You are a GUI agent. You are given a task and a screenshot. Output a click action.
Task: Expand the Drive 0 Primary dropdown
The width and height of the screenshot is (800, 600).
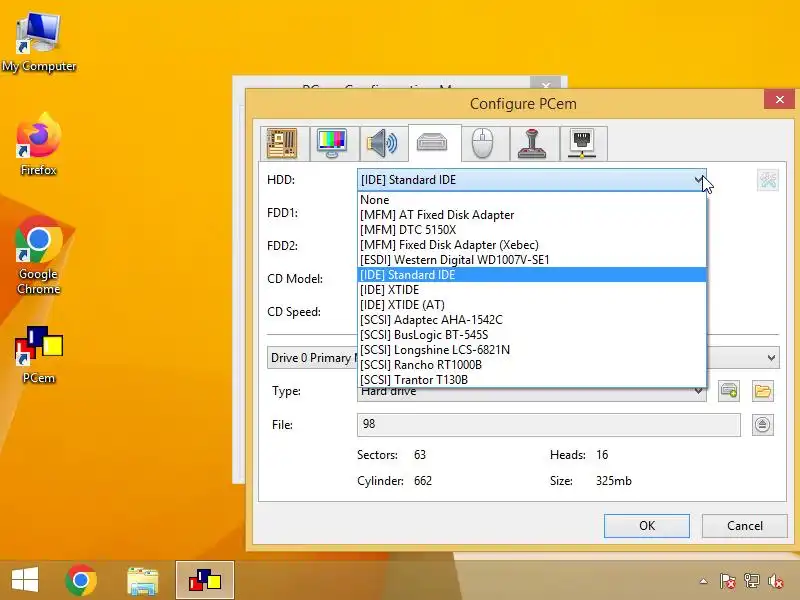coord(771,358)
